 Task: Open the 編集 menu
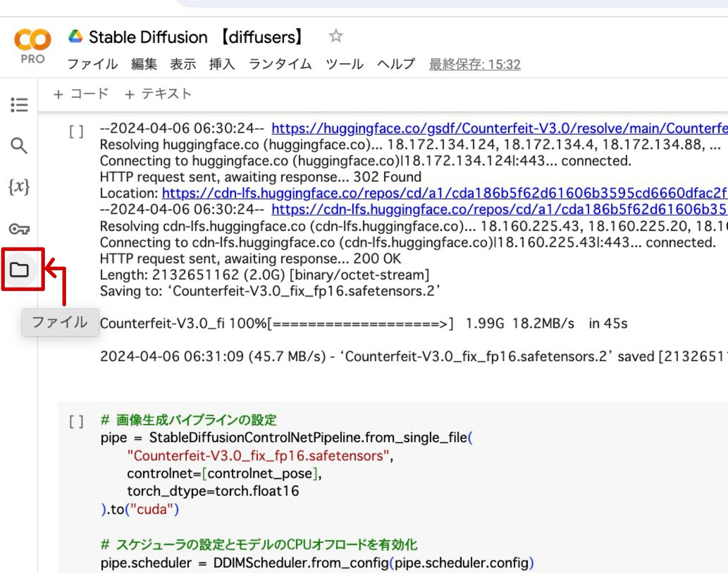tap(144, 64)
